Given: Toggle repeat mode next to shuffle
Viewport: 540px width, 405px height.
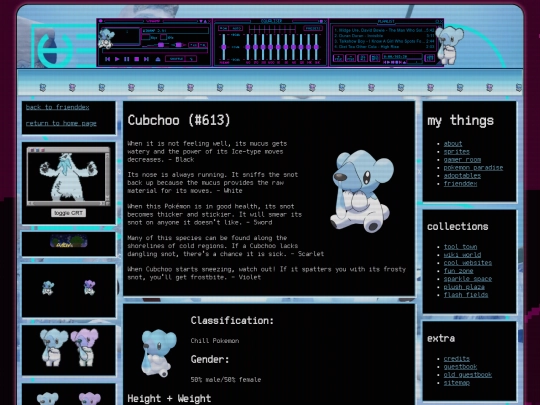Looking at the screenshot, I should click(191, 59).
